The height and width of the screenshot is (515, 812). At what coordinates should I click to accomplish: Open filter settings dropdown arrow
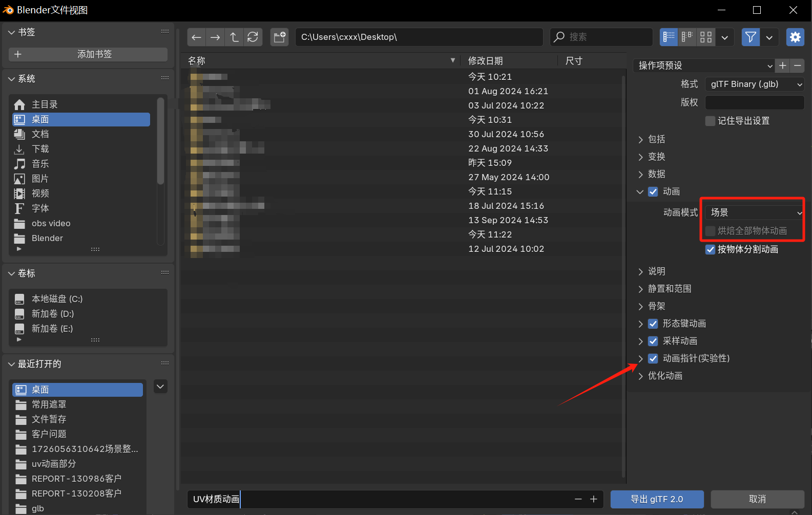(769, 37)
